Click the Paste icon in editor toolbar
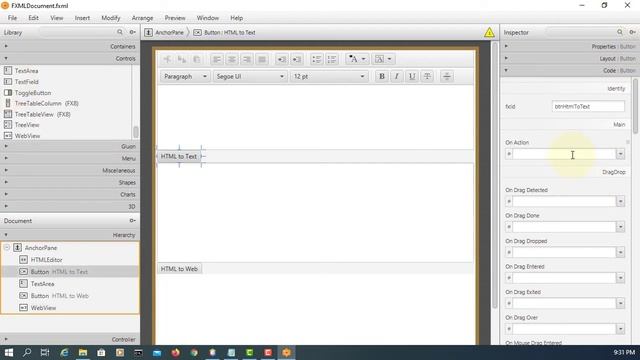The width and height of the screenshot is (640, 360). 197,59
